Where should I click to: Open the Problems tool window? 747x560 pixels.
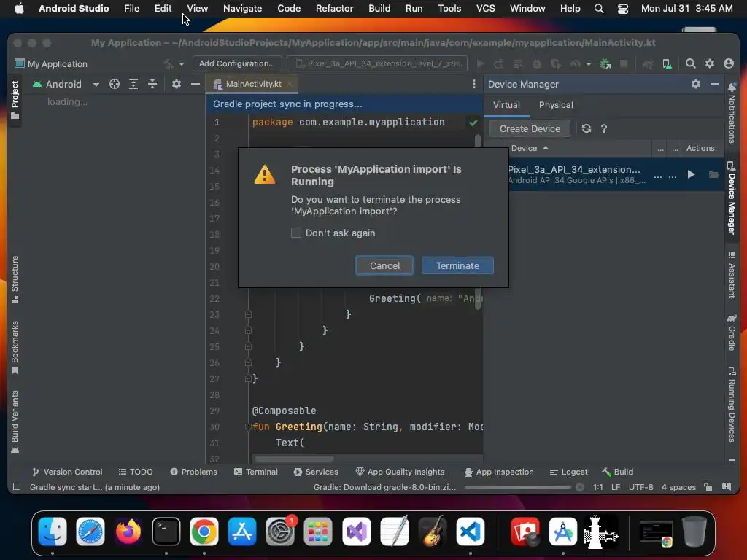click(193, 472)
